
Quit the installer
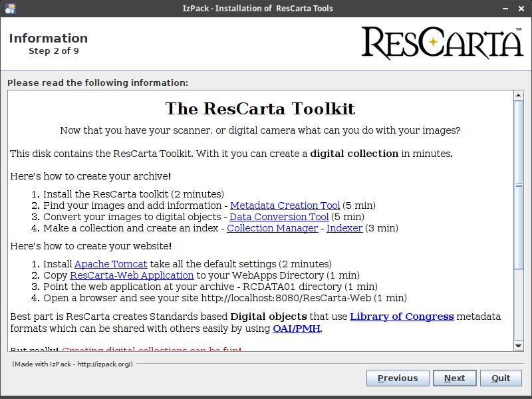coord(501,378)
